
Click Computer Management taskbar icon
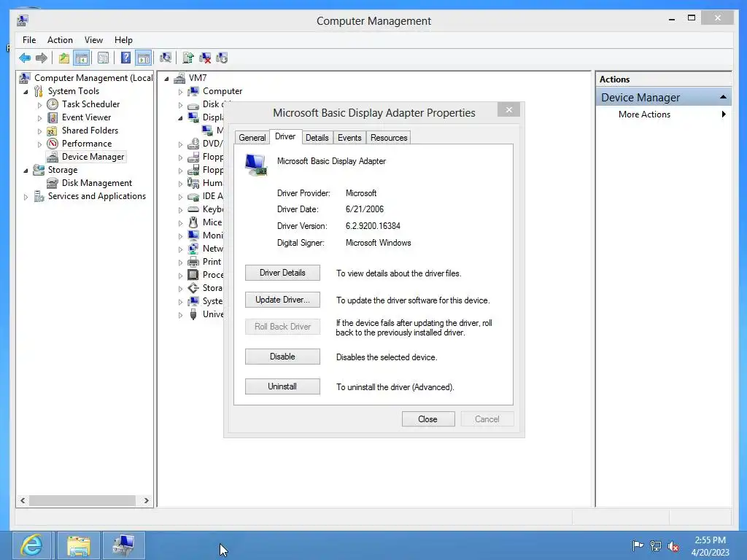pos(124,545)
